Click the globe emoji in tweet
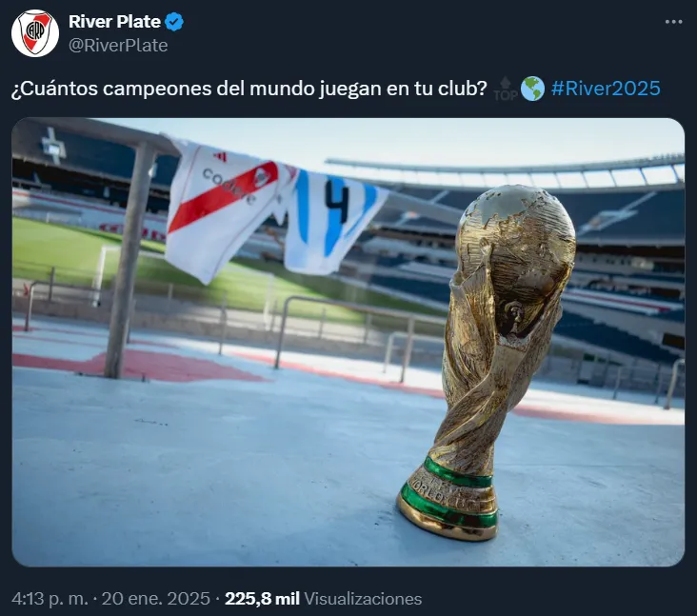 [532, 89]
